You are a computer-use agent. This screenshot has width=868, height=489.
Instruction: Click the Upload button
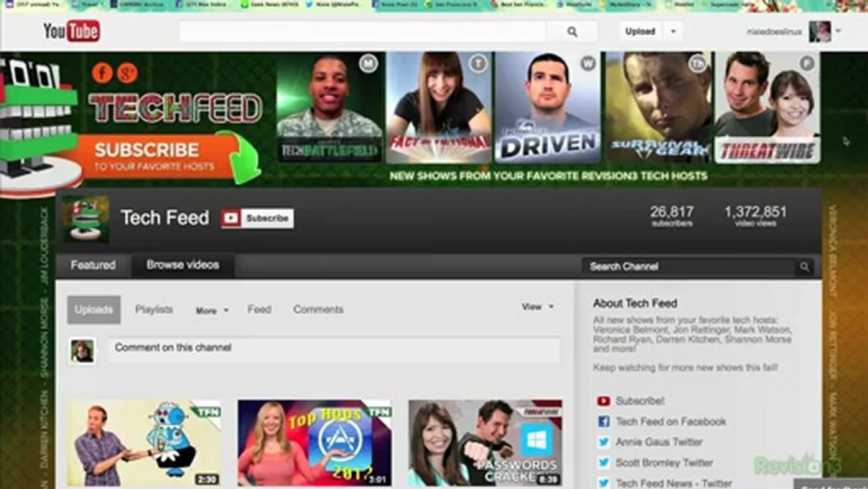pyautogui.click(x=640, y=31)
